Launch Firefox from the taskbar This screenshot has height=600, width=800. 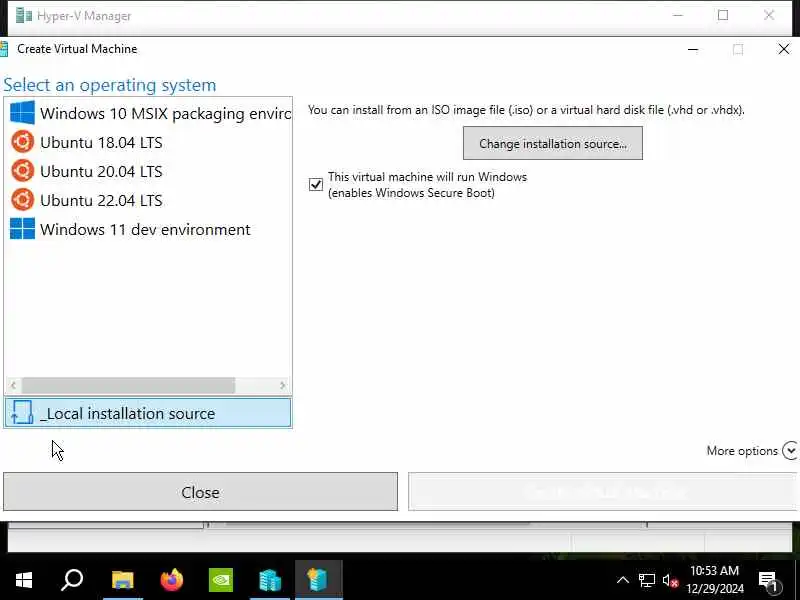point(171,580)
